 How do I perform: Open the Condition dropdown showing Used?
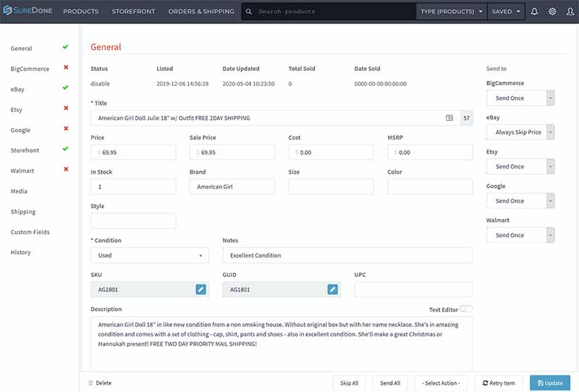(150, 255)
